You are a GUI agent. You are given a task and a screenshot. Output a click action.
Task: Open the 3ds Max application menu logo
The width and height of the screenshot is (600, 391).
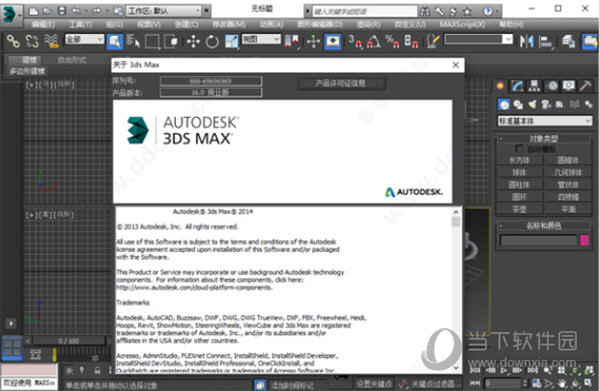point(10,14)
